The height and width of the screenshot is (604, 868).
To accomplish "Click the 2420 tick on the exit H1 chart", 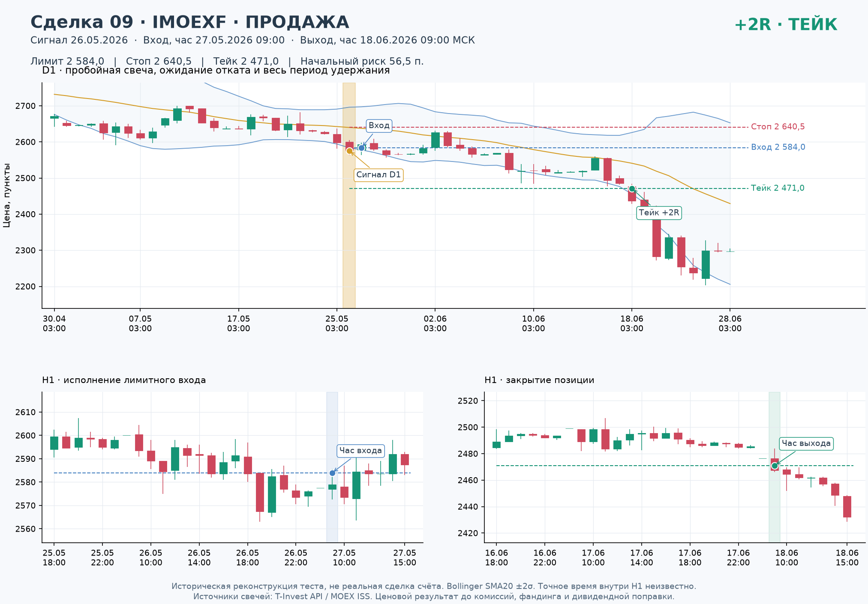I will 468,533.
